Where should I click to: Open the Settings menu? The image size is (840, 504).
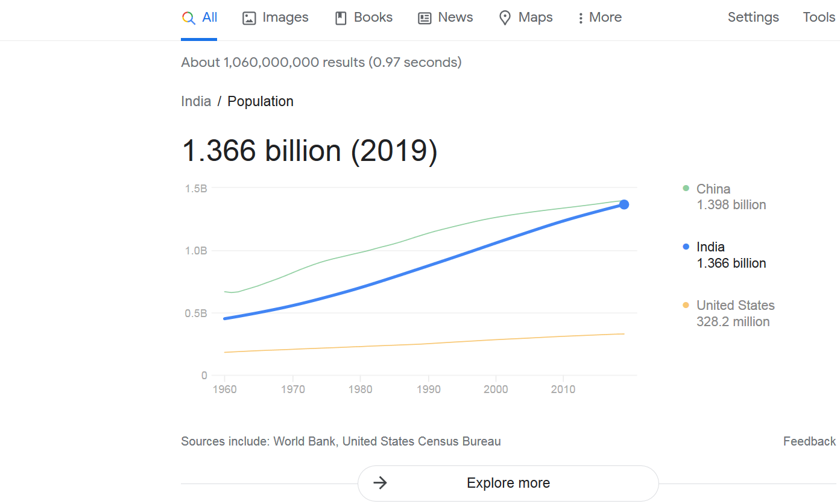753,17
